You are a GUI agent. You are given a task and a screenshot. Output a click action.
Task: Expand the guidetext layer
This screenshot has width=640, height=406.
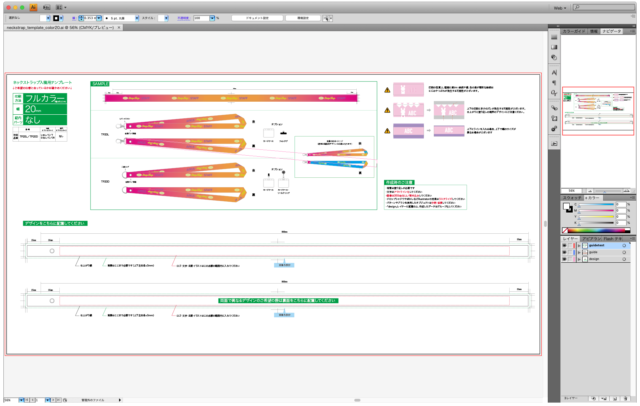579,246
